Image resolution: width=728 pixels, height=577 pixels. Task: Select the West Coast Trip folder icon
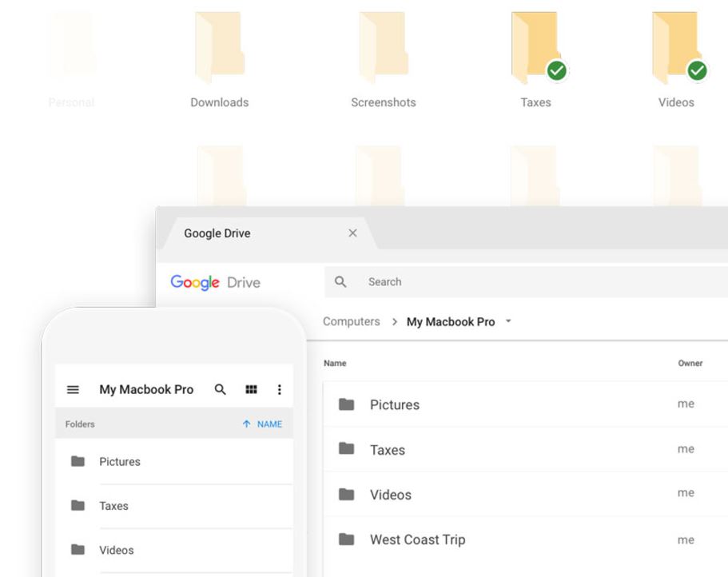346,539
